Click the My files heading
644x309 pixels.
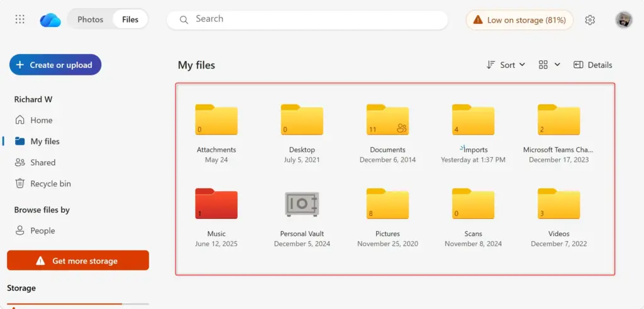pyautogui.click(x=196, y=65)
